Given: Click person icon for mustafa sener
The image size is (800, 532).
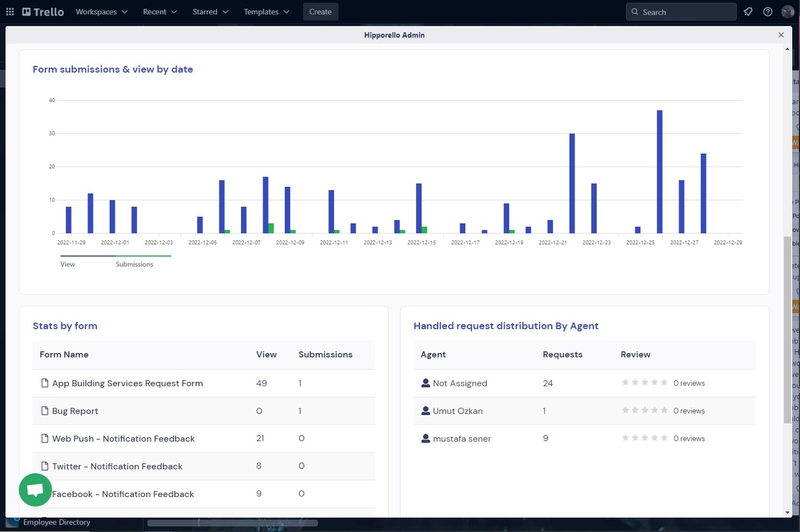Looking at the screenshot, I should (425, 438).
